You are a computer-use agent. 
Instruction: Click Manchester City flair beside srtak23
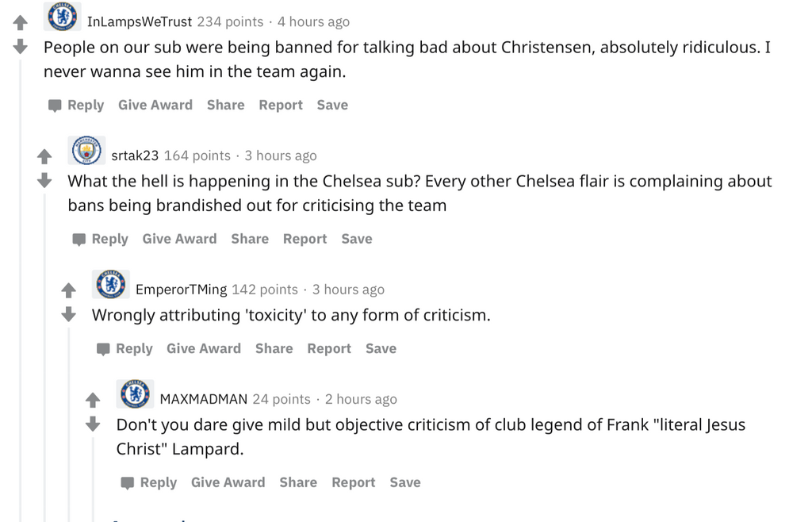(87, 151)
